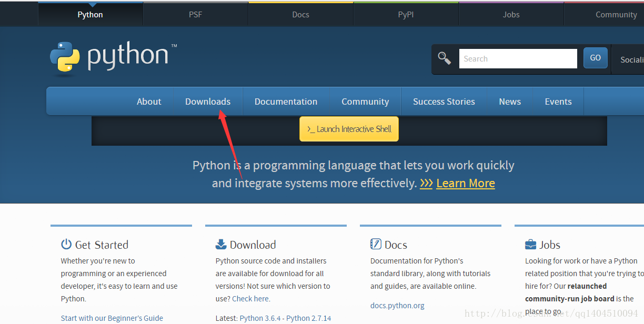Open the Python top tab
Viewport: 644px width, 324px height.
(x=90, y=14)
